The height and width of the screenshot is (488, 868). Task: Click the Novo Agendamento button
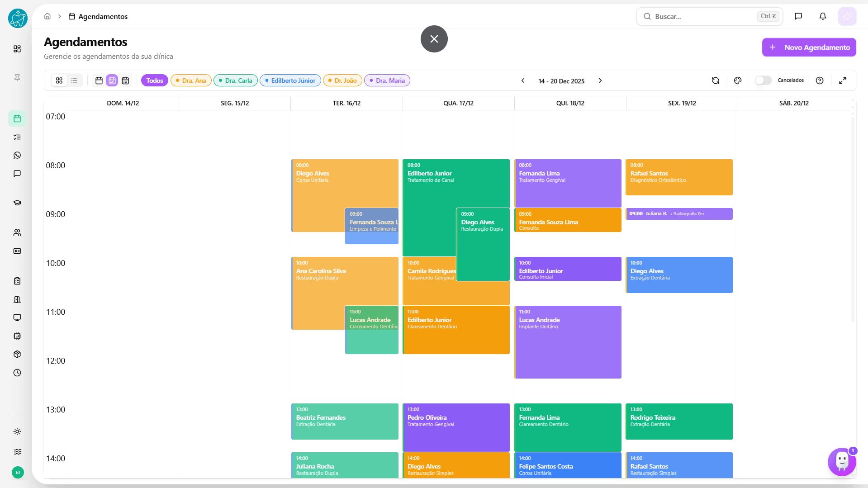pyautogui.click(x=809, y=47)
